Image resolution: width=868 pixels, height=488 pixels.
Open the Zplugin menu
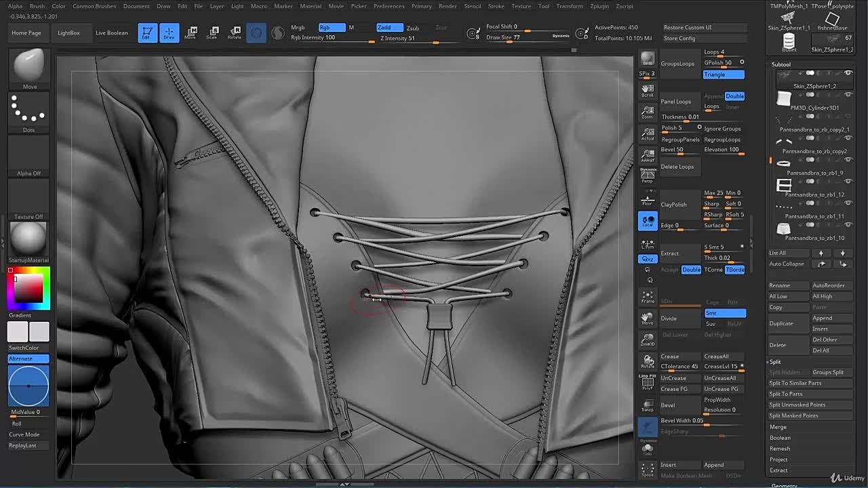[x=599, y=6]
